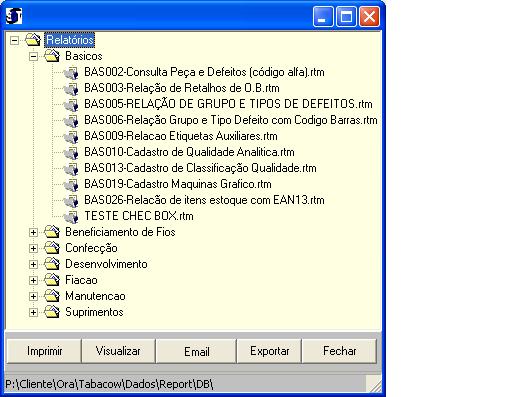Click the Fechar button
Screen dimensions: 513x397
[x=339, y=351]
